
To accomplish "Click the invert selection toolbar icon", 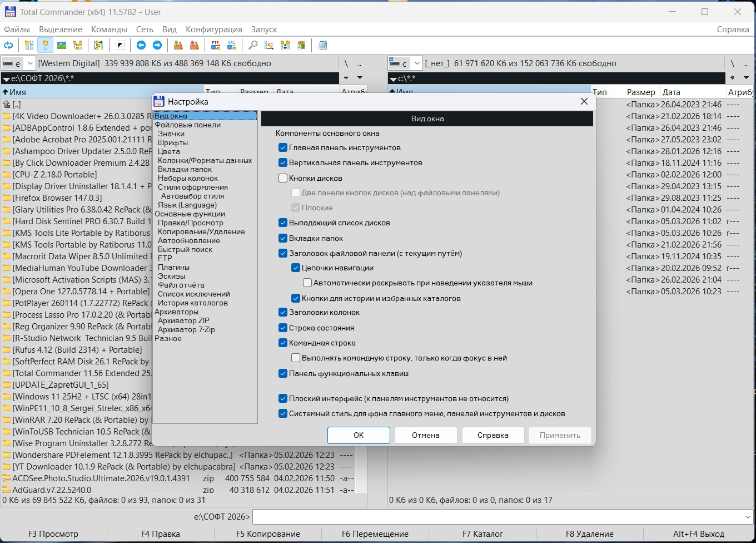I will coord(120,46).
